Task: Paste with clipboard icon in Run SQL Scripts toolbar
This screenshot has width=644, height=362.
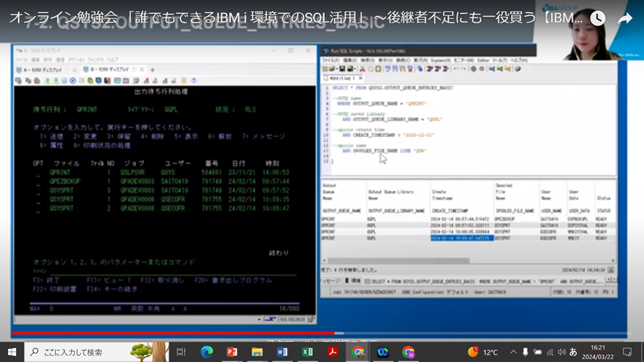Action: coord(378,69)
